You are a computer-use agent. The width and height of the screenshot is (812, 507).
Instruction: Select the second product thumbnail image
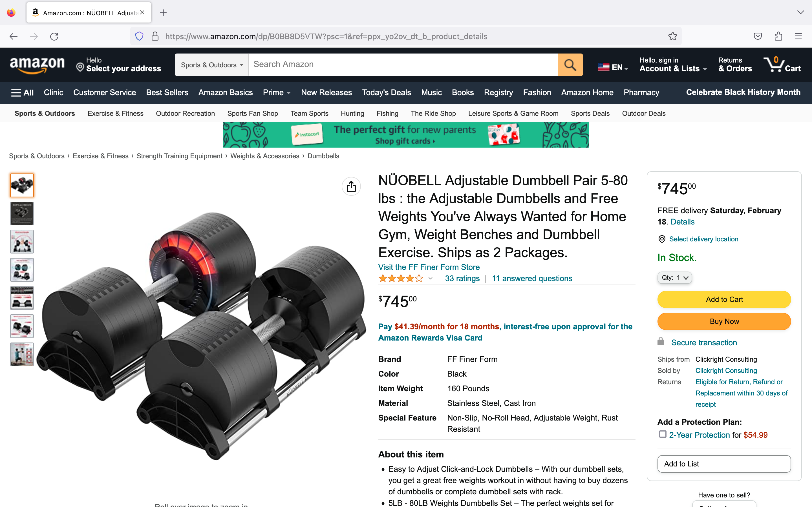point(22,213)
